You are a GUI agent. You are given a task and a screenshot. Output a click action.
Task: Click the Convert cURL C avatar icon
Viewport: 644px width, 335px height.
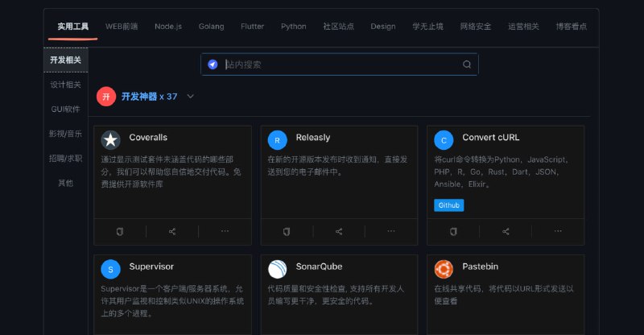(x=444, y=140)
